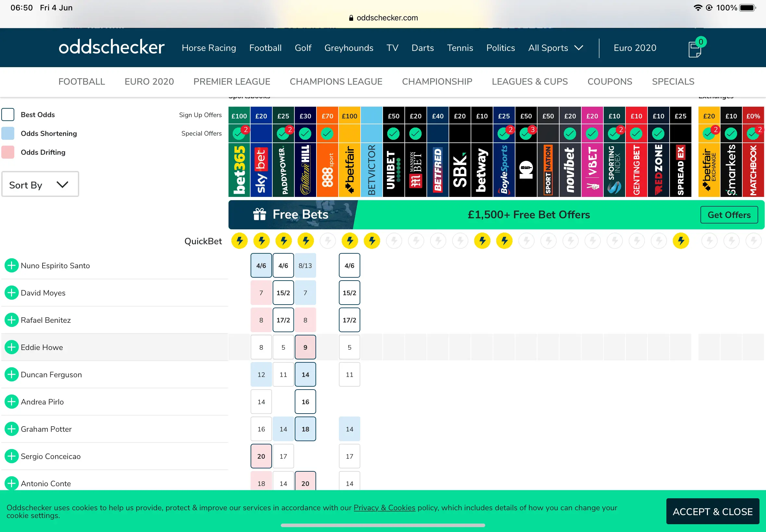
Task: Click the Odds Shortening blue color swatch
Action: 8,133
